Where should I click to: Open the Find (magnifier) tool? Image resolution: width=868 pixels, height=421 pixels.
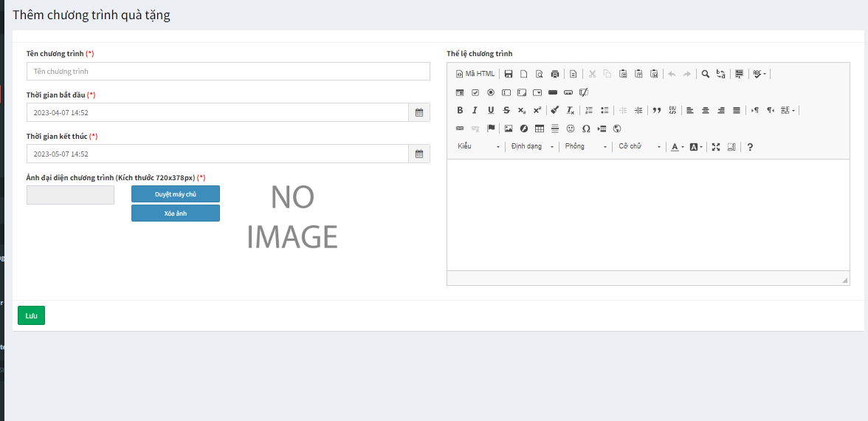(705, 74)
